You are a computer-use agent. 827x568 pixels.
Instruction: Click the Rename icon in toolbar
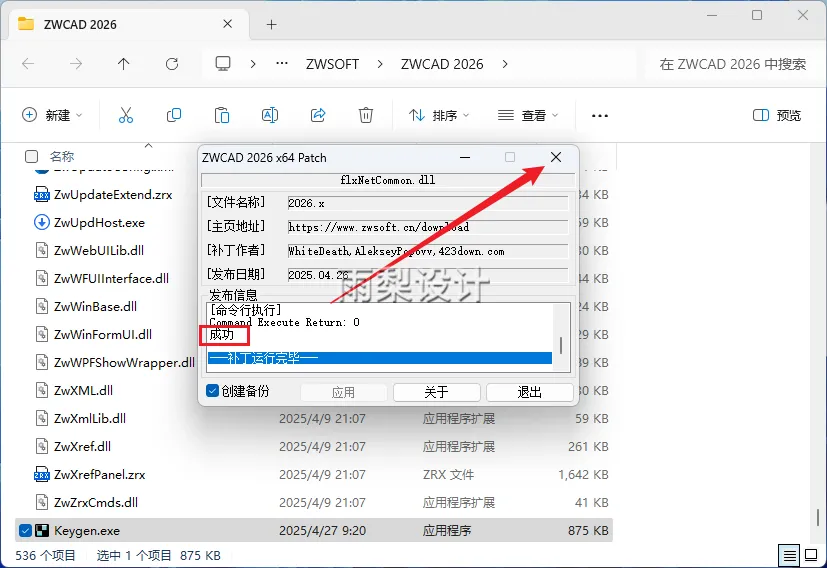270,115
